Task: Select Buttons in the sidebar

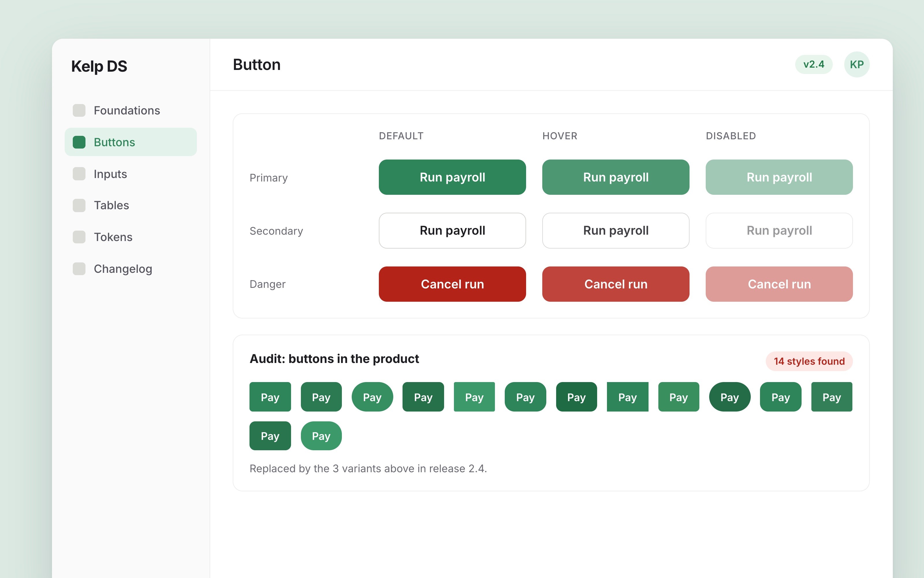Action: point(131,142)
